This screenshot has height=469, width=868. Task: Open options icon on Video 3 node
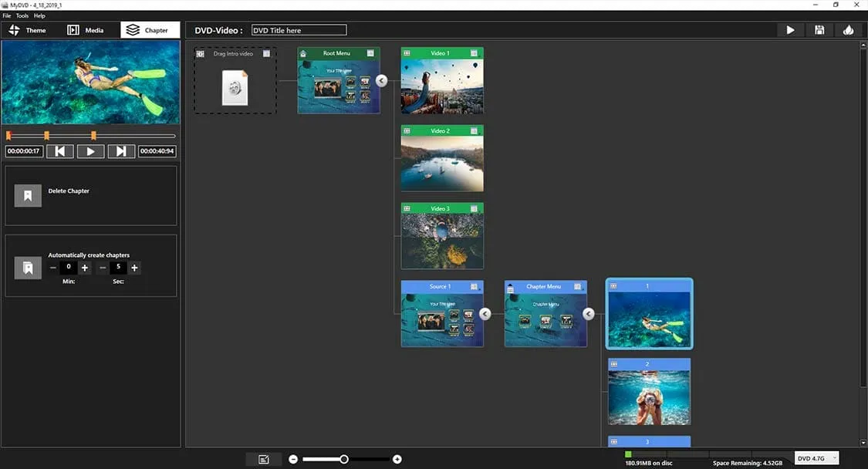point(474,209)
